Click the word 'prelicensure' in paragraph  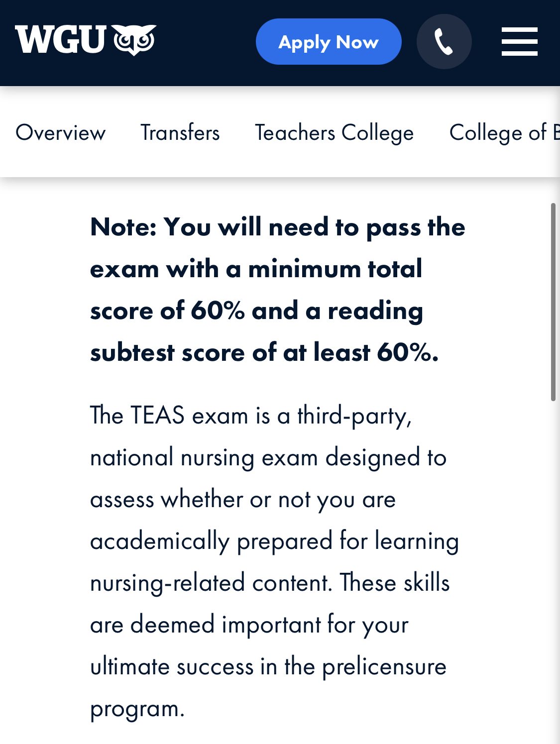384,667
